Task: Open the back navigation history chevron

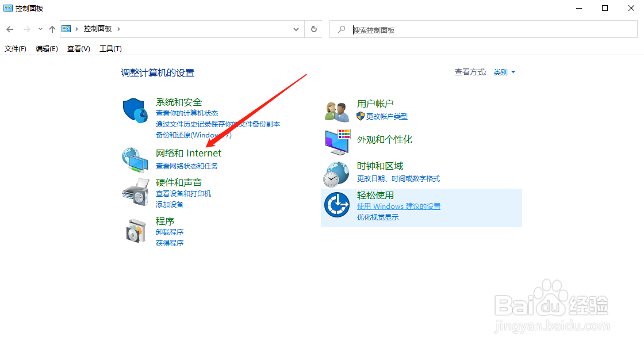Action: 40,28
